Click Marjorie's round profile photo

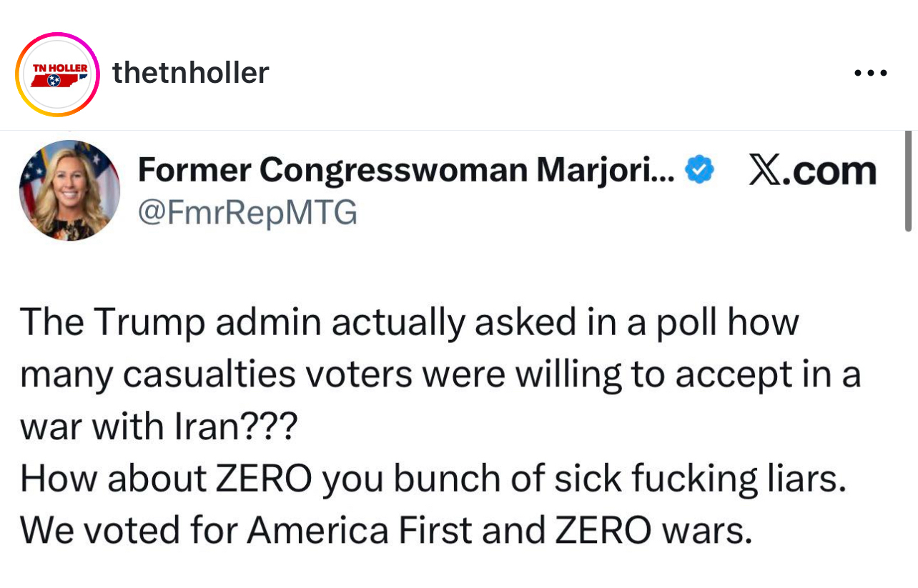click(70, 191)
